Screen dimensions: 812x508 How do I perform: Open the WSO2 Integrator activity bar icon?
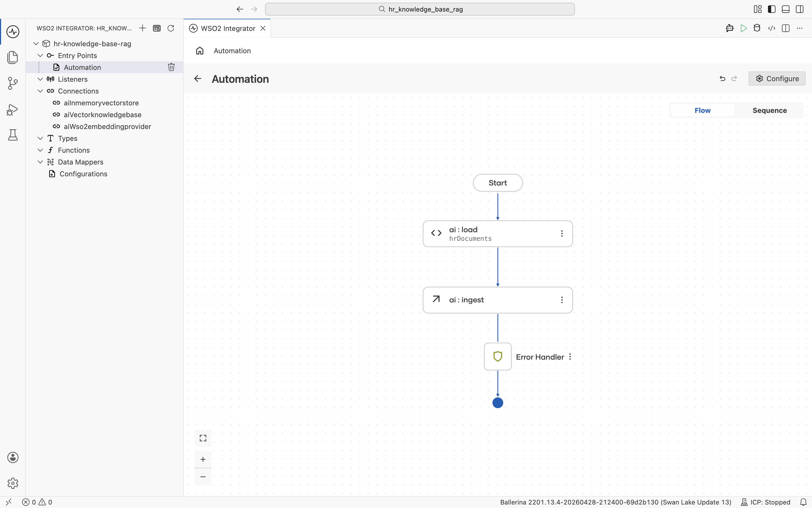[x=13, y=32]
